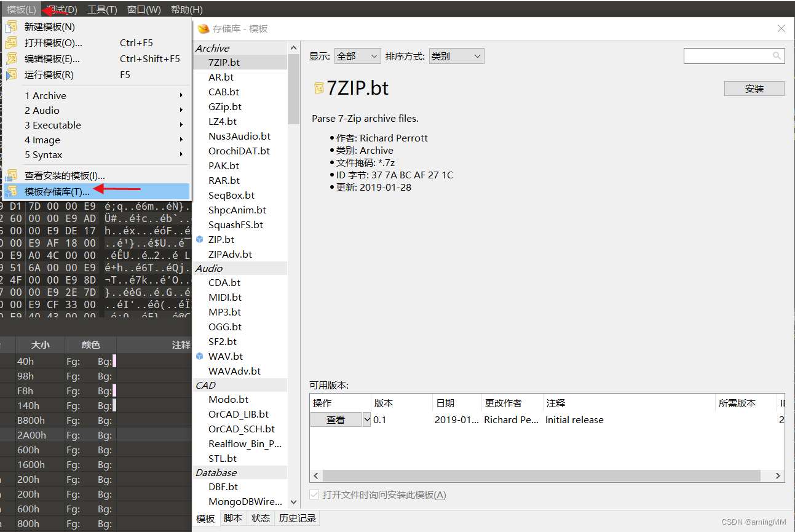Click the Run Template menu icon
This screenshot has width=795, height=532.
pyautogui.click(x=11, y=74)
